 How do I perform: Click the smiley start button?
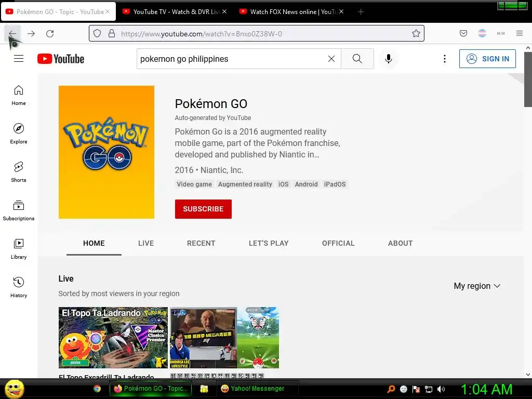coord(14,389)
